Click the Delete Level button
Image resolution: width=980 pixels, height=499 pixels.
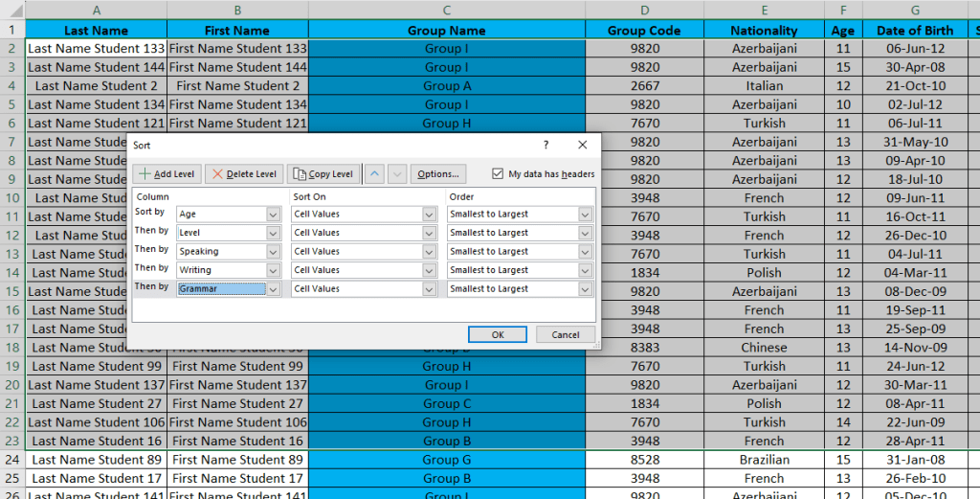(x=244, y=174)
